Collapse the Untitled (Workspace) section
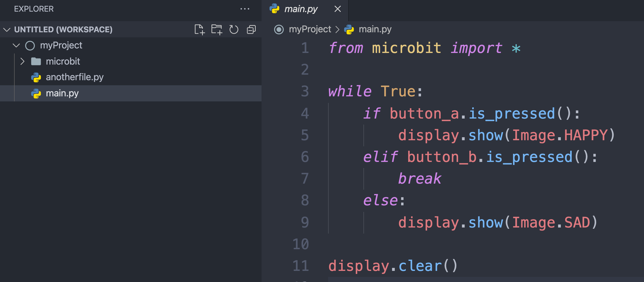The height and width of the screenshot is (282, 644). (x=7, y=30)
